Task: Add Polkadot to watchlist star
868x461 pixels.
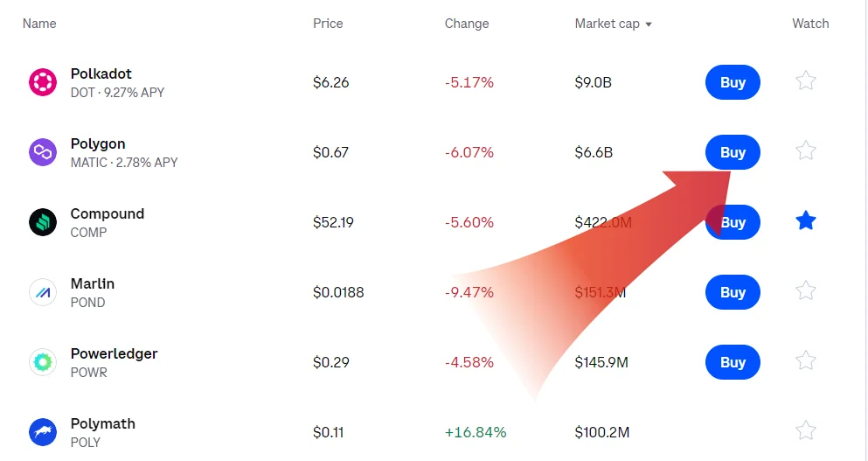Action: [806, 81]
